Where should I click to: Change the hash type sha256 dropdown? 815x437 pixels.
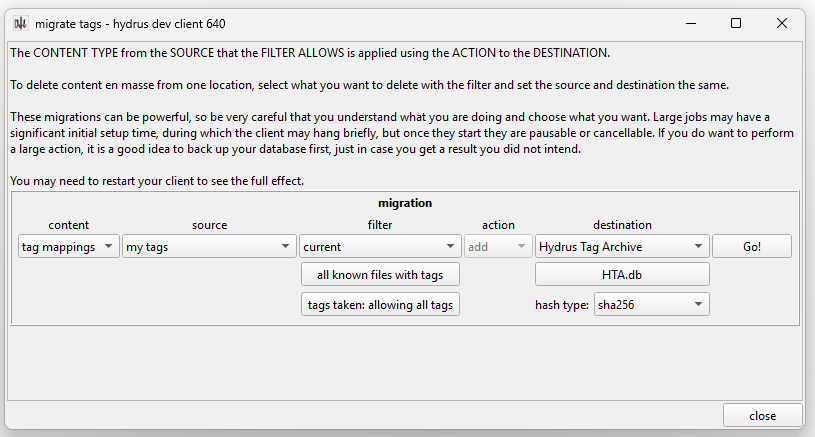pyautogui.click(x=651, y=304)
